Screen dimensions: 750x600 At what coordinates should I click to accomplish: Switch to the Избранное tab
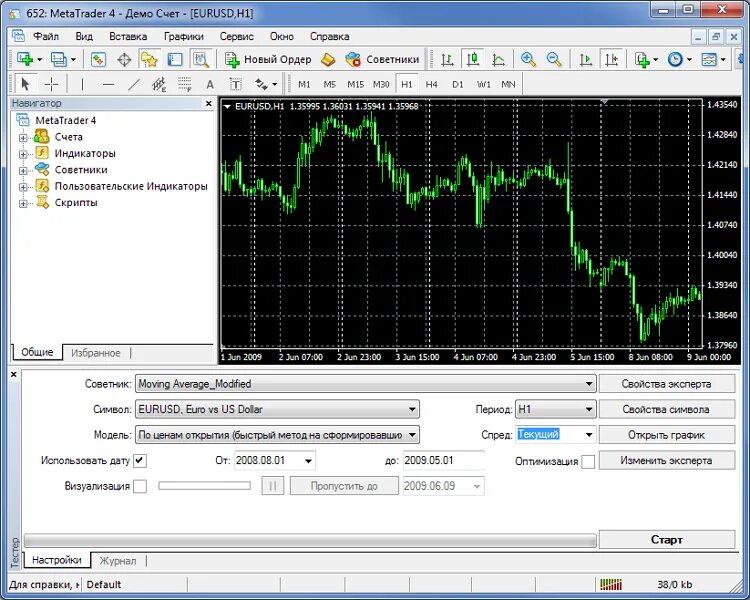(96, 353)
